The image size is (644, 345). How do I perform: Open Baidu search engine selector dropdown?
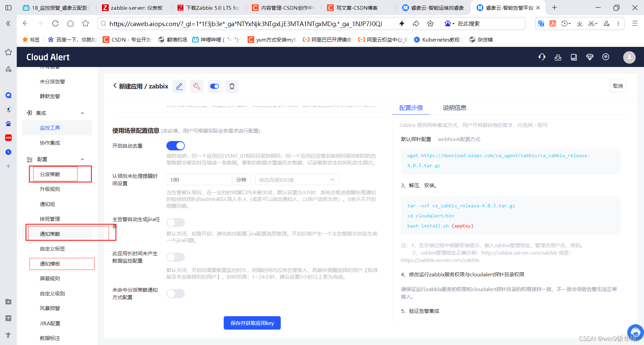pos(449,23)
